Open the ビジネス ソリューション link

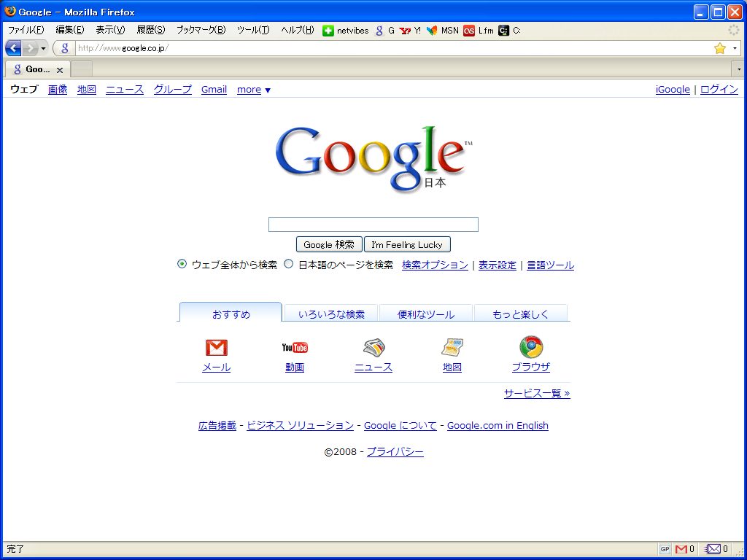coord(300,426)
